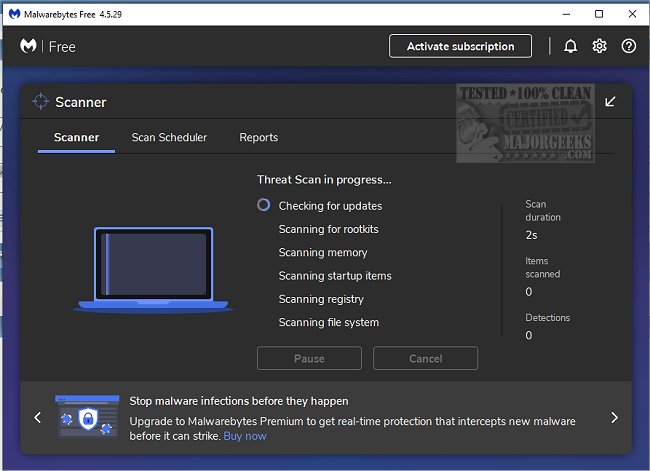Click the Premium shield promo image

pos(87,417)
